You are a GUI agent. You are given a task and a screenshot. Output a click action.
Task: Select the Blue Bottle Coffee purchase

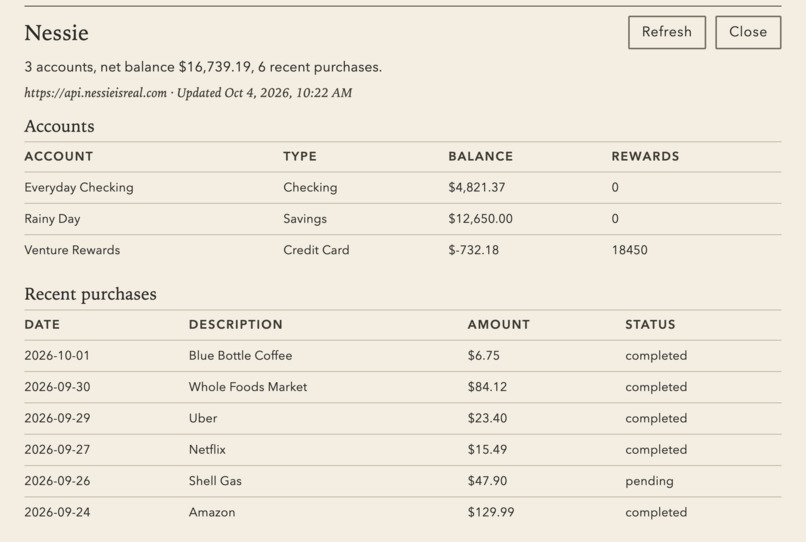pyautogui.click(x=402, y=356)
